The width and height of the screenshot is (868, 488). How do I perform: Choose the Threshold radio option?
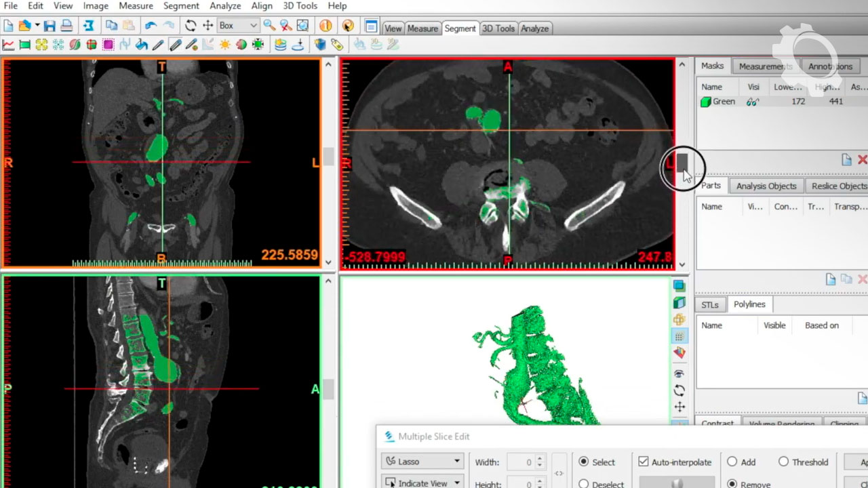(784, 462)
